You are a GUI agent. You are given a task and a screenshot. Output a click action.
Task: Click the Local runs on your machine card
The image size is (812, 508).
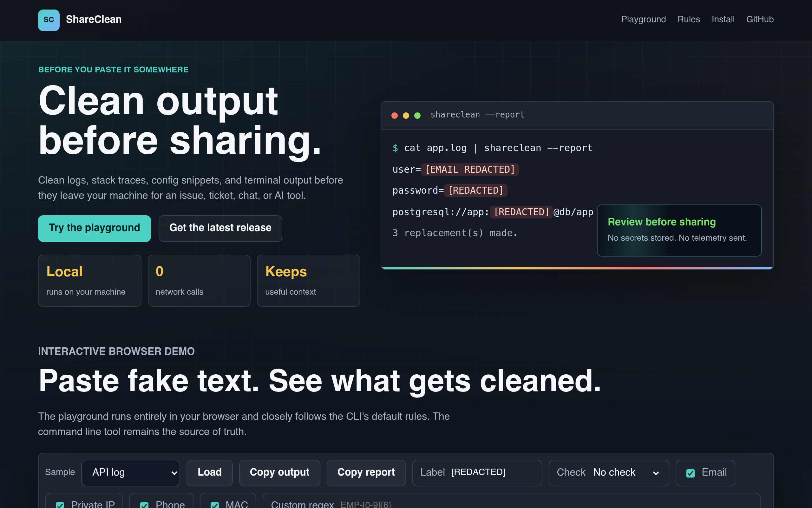tap(89, 281)
